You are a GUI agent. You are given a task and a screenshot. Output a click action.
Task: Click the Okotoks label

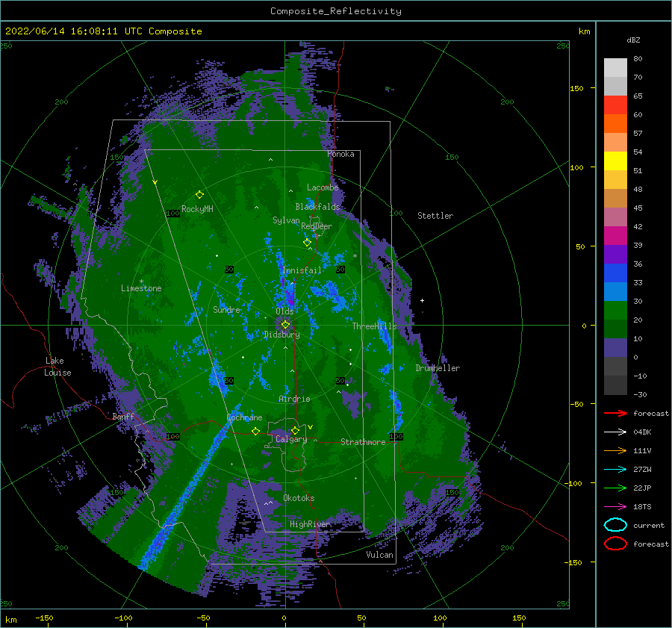tap(299, 498)
